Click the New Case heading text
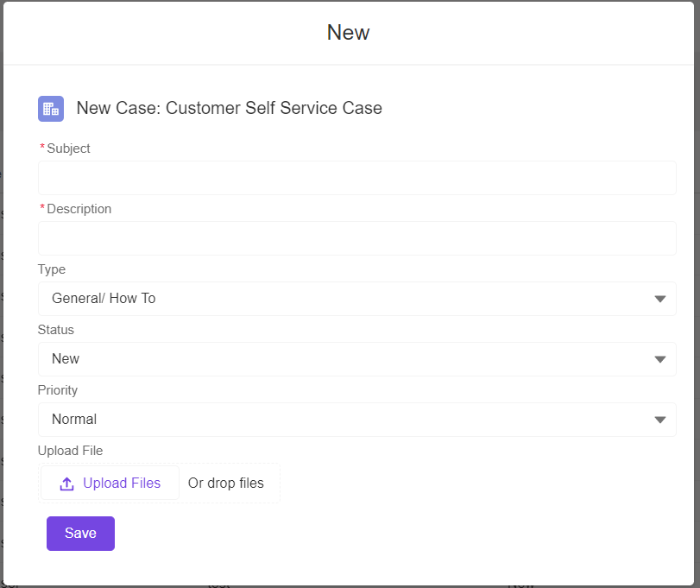Image resolution: width=700 pixels, height=588 pixels. click(x=229, y=108)
